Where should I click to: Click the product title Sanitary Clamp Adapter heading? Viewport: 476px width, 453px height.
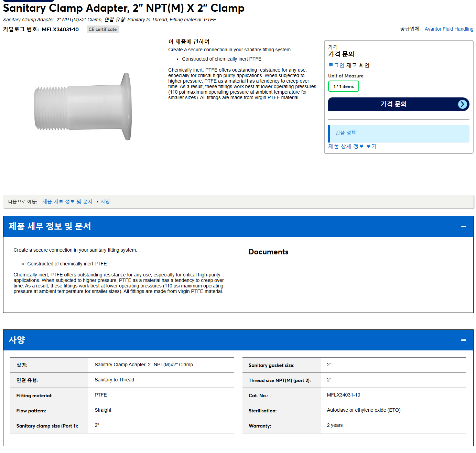coord(124,8)
